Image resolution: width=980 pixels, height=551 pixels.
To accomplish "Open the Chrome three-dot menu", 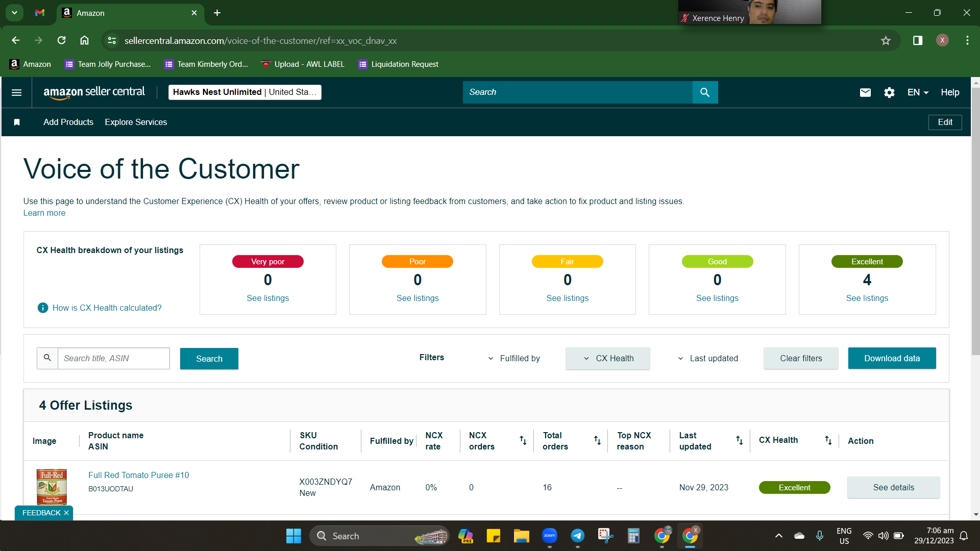I will 967,40.
